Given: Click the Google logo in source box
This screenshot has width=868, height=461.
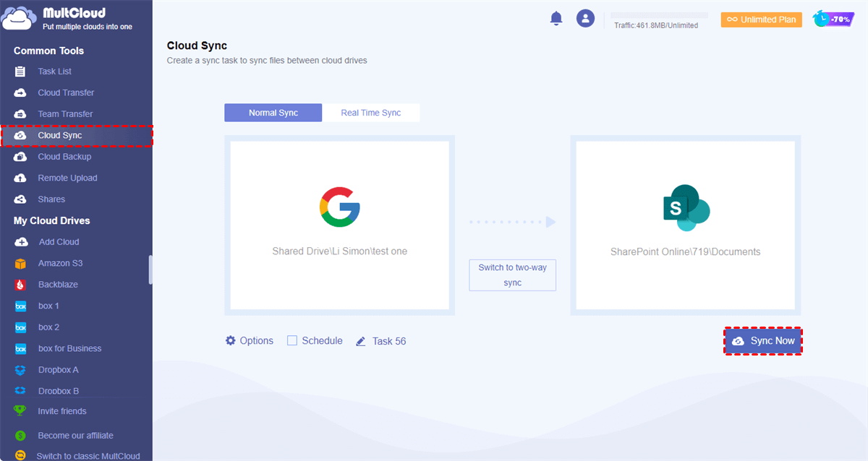Looking at the screenshot, I should point(339,207).
